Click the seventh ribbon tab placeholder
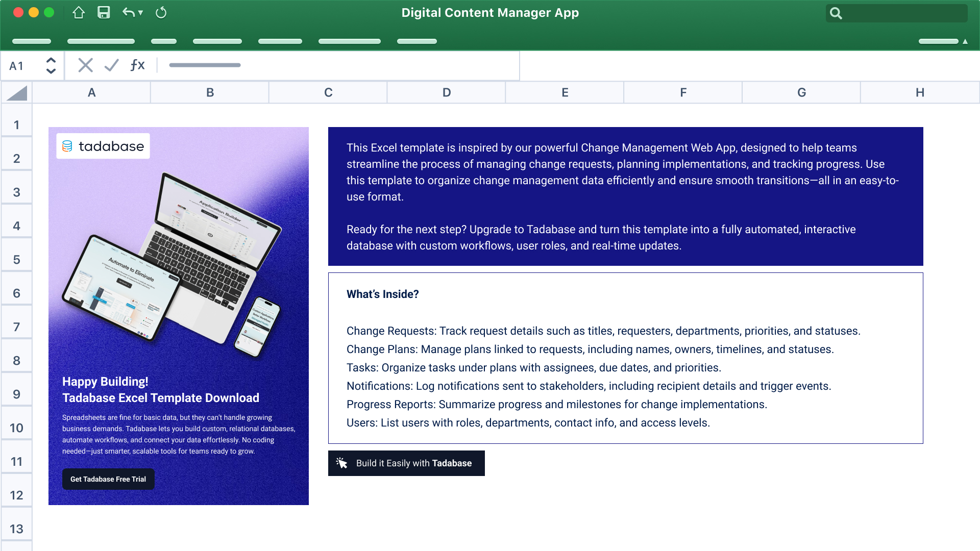This screenshot has width=980, height=551. [417, 41]
